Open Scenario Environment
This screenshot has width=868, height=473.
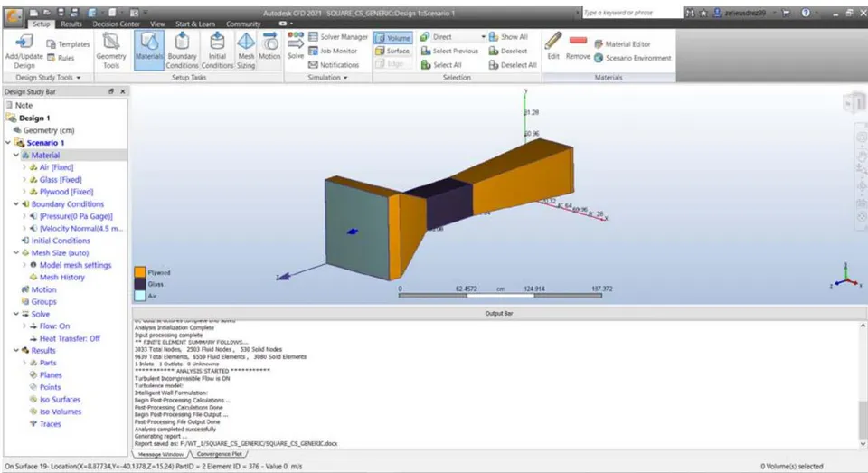(x=633, y=58)
